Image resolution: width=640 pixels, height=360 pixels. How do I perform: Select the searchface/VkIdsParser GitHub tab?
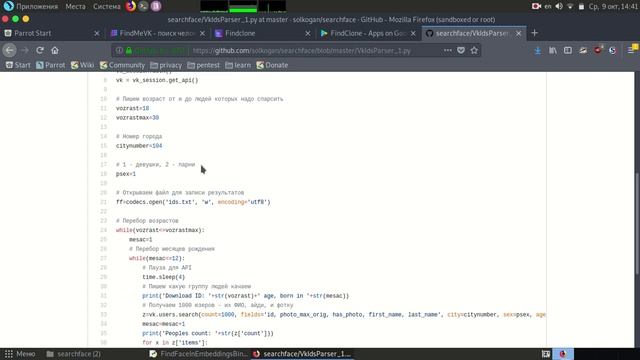click(474, 33)
